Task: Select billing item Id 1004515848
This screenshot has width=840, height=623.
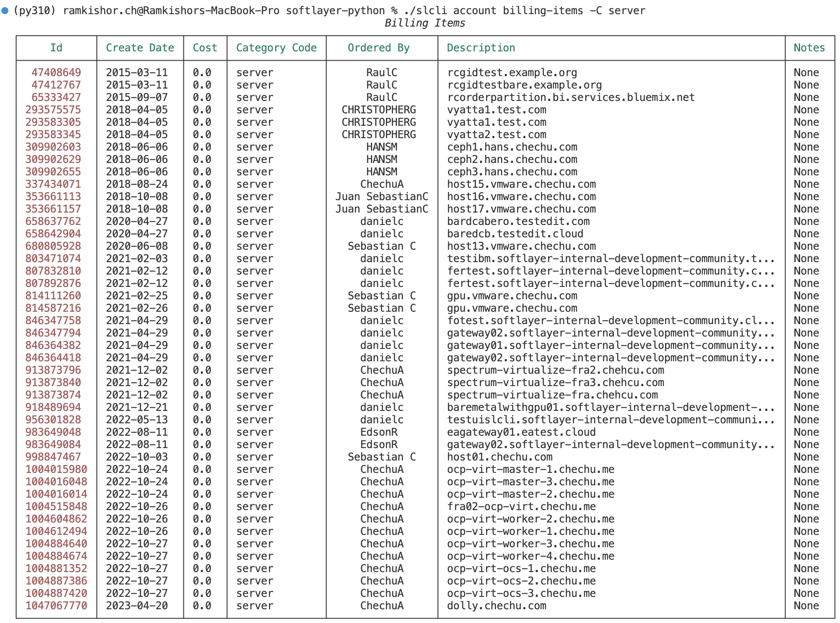Action: (56, 507)
